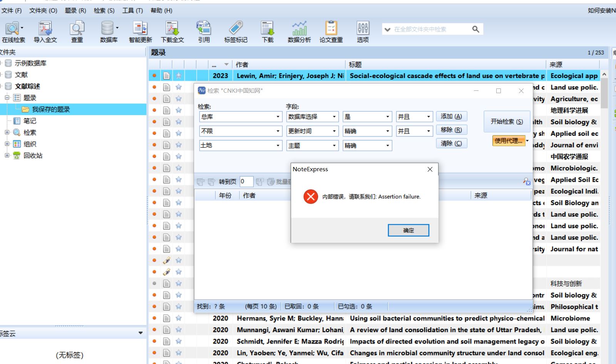Click the 开始检索 (S) button
Screen dimensions: 616x364
[x=507, y=122]
